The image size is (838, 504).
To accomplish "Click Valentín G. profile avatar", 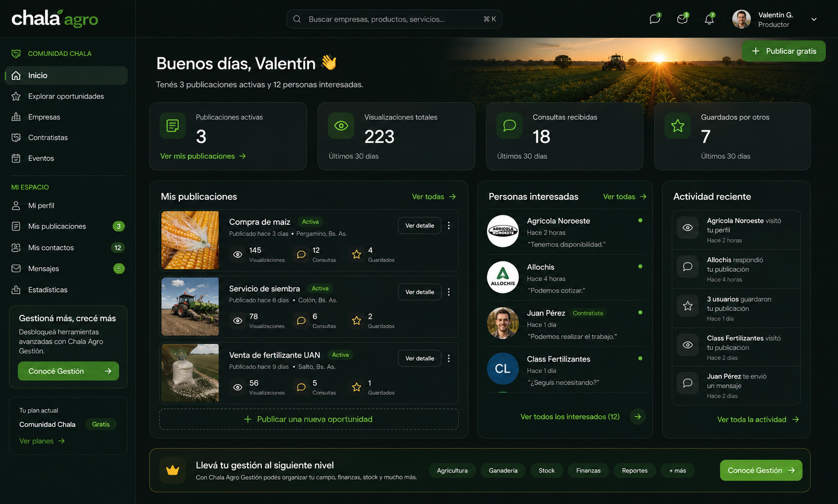I will coord(742,19).
